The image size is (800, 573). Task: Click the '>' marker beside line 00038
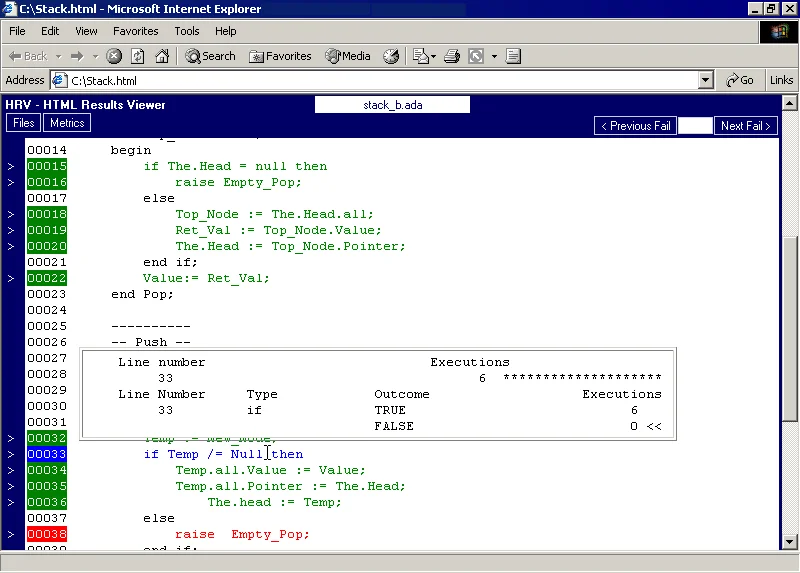tap(11, 534)
